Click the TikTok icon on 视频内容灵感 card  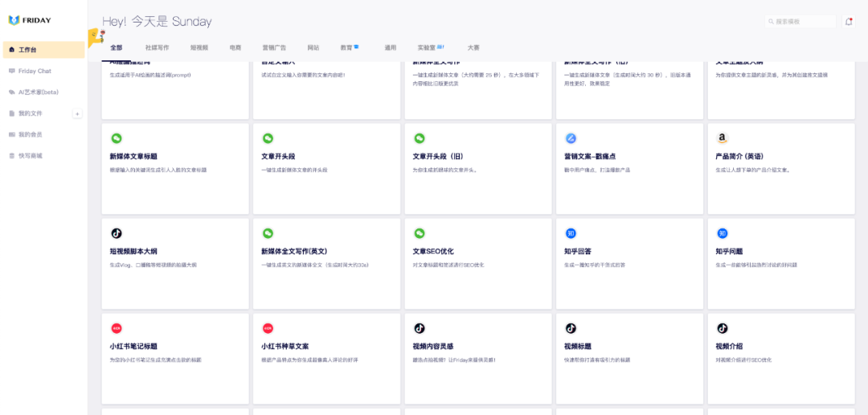point(420,329)
